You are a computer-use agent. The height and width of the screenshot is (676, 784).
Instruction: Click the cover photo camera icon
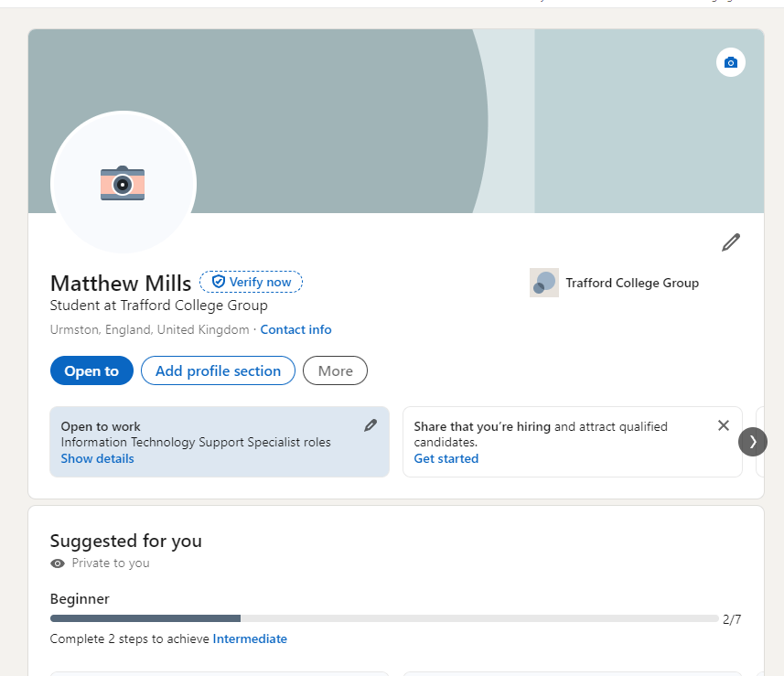(730, 62)
